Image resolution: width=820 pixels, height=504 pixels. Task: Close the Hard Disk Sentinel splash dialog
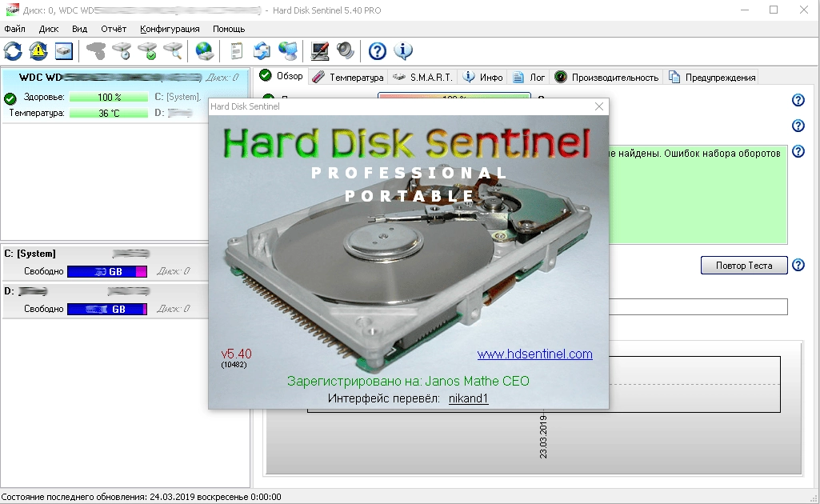(599, 106)
